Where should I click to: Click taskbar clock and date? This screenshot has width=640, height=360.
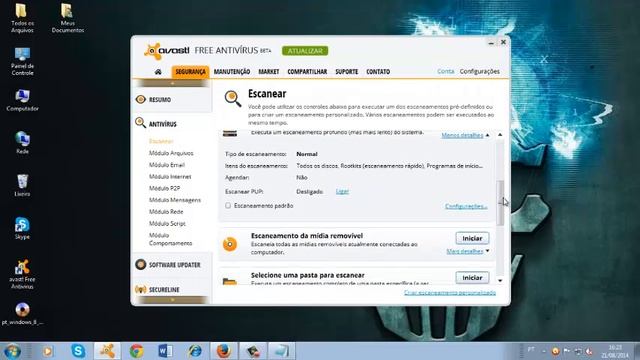point(615,351)
